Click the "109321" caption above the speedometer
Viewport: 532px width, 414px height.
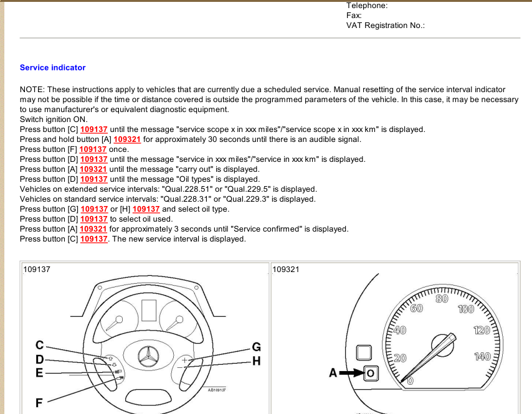tap(286, 269)
